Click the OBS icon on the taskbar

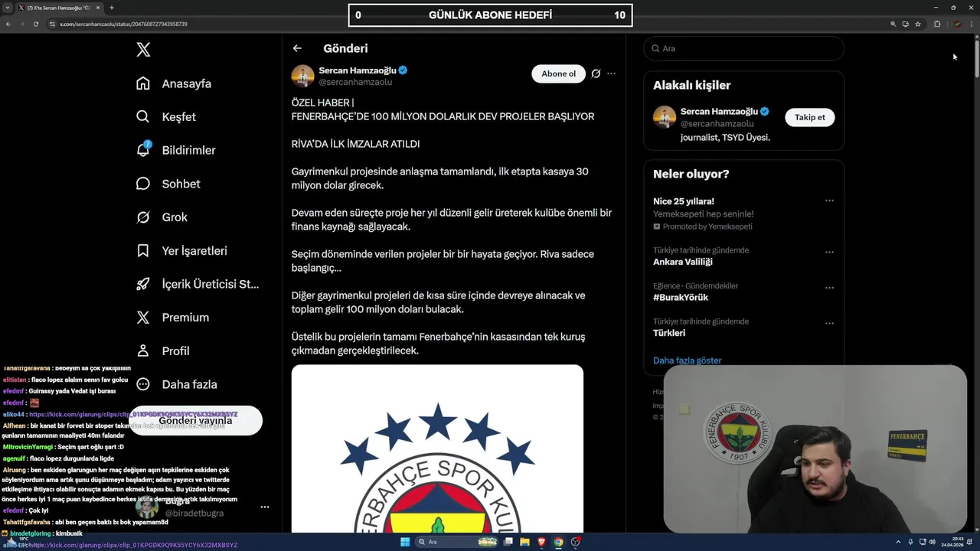(x=576, y=542)
